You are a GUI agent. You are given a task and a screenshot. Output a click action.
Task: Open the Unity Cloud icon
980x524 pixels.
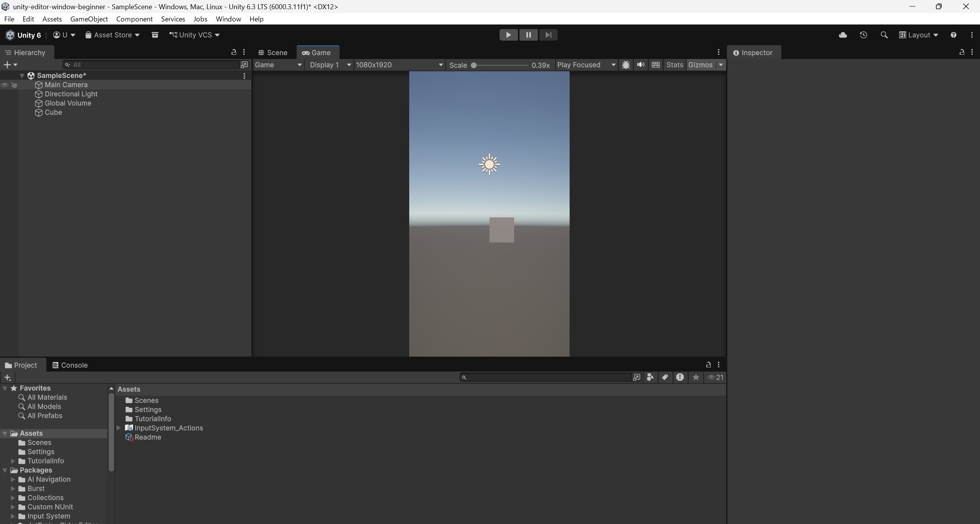[843, 35]
